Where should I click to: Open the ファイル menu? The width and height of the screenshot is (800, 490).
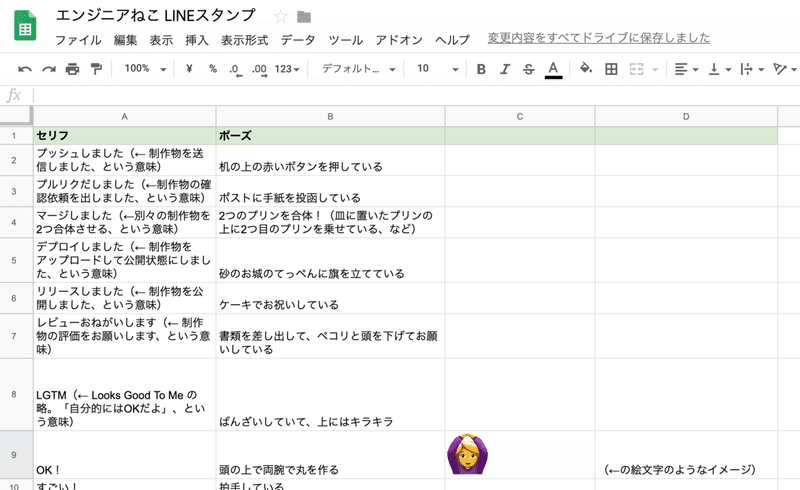pyautogui.click(x=78, y=40)
